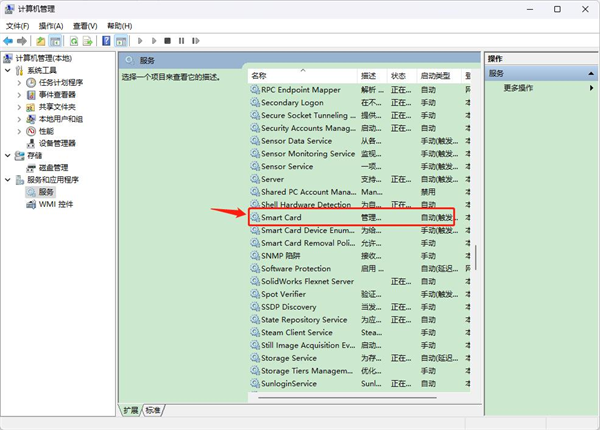The image size is (600, 430).
Task: Click the up one level folder icon
Action: click(x=41, y=41)
